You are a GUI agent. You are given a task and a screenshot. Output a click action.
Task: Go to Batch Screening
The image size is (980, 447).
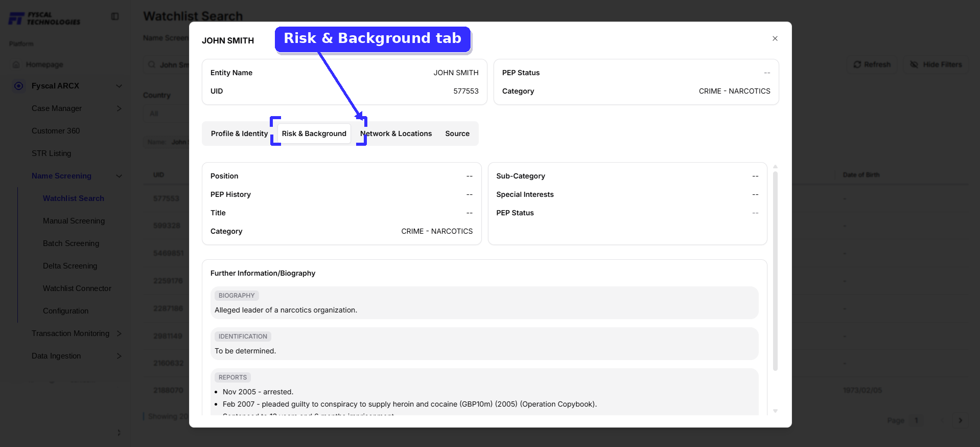click(71, 243)
